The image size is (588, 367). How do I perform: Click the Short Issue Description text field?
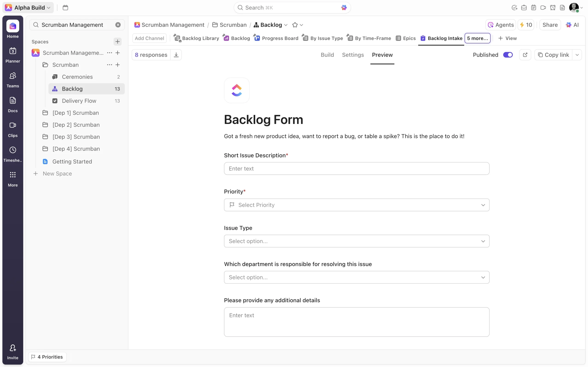[x=356, y=168]
